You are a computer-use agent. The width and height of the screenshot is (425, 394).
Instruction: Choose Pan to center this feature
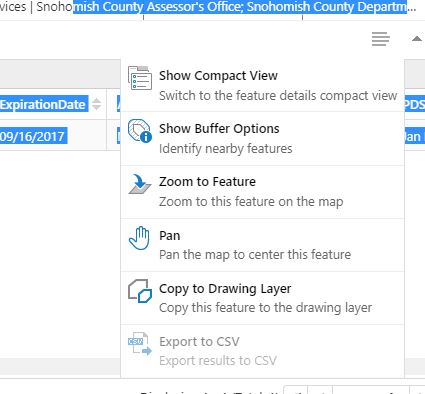(x=262, y=245)
